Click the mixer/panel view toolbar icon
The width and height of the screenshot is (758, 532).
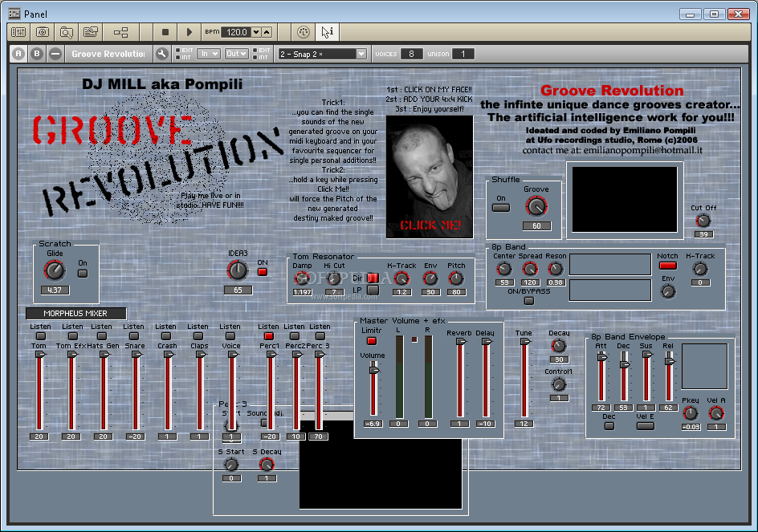(x=18, y=32)
